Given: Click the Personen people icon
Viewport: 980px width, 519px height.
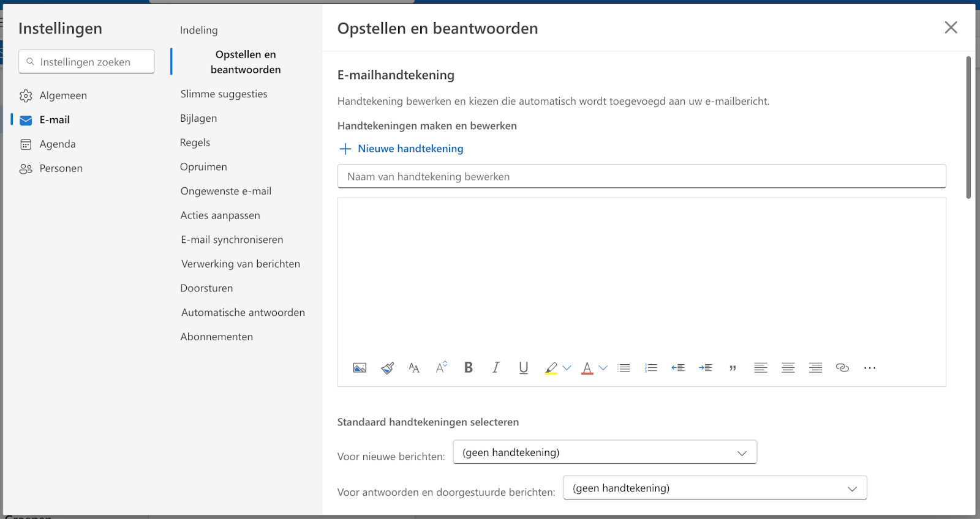Looking at the screenshot, I should [26, 169].
